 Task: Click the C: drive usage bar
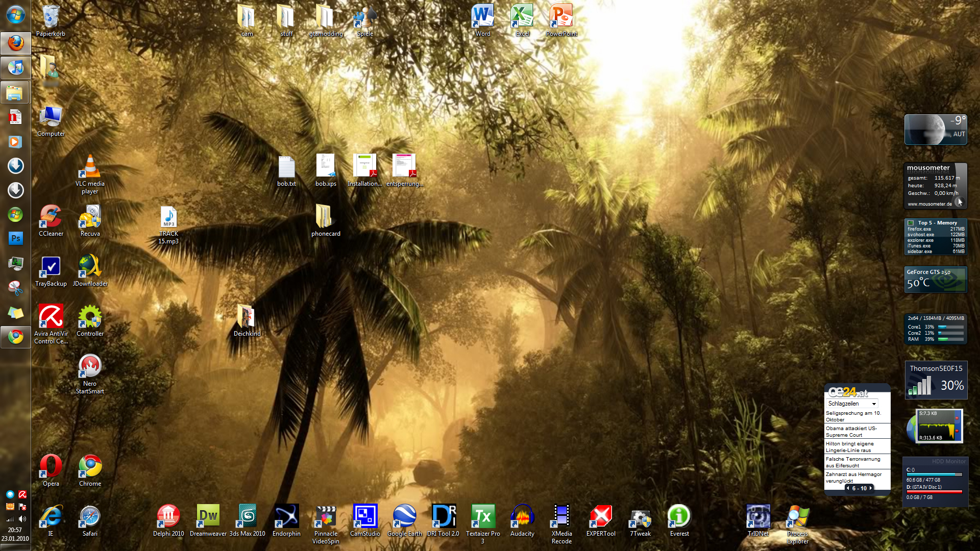coord(934,474)
